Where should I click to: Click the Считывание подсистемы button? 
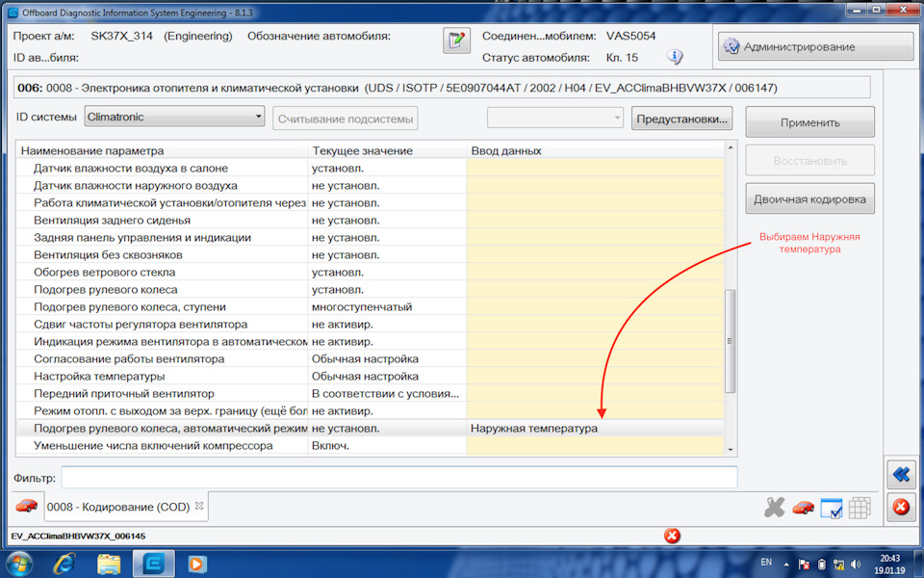[346, 118]
